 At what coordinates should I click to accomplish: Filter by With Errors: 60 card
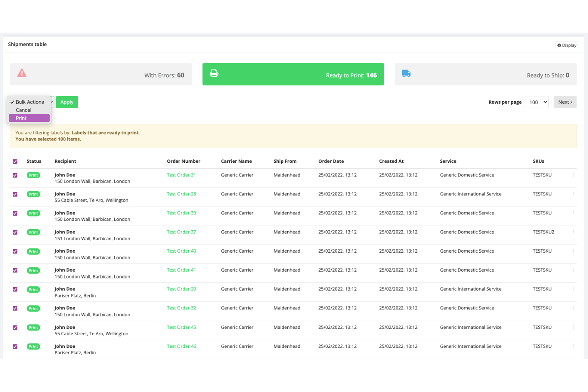click(101, 74)
